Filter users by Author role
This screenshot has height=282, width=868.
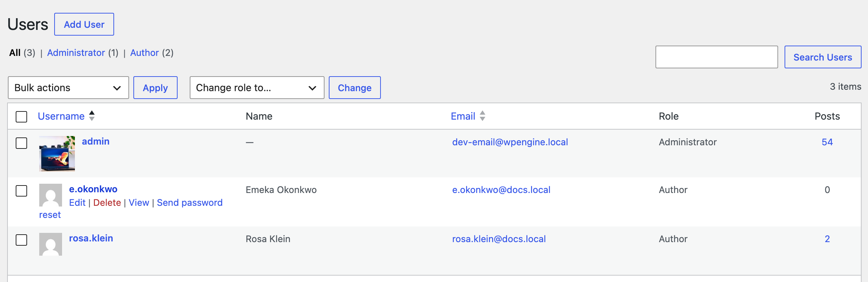point(144,53)
